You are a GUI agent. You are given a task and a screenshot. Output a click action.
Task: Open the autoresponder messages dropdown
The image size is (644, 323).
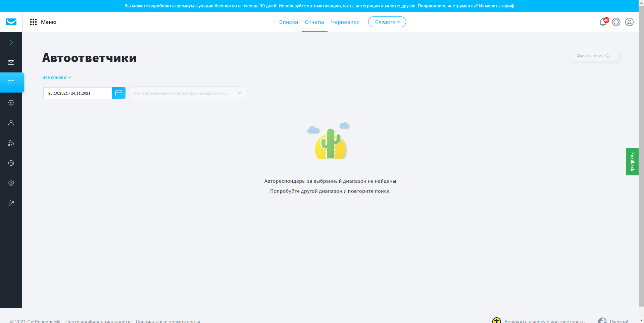pyautogui.click(x=188, y=93)
